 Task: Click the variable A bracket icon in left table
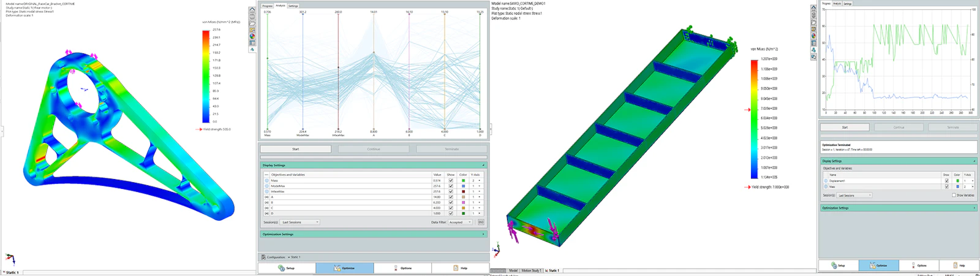pyautogui.click(x=266, y=197)
